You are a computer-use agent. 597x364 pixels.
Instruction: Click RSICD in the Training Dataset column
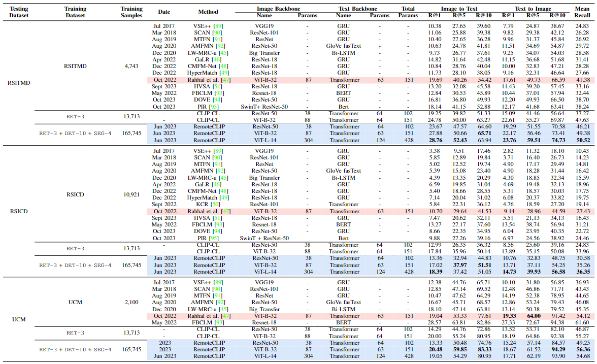click(75, 194)
